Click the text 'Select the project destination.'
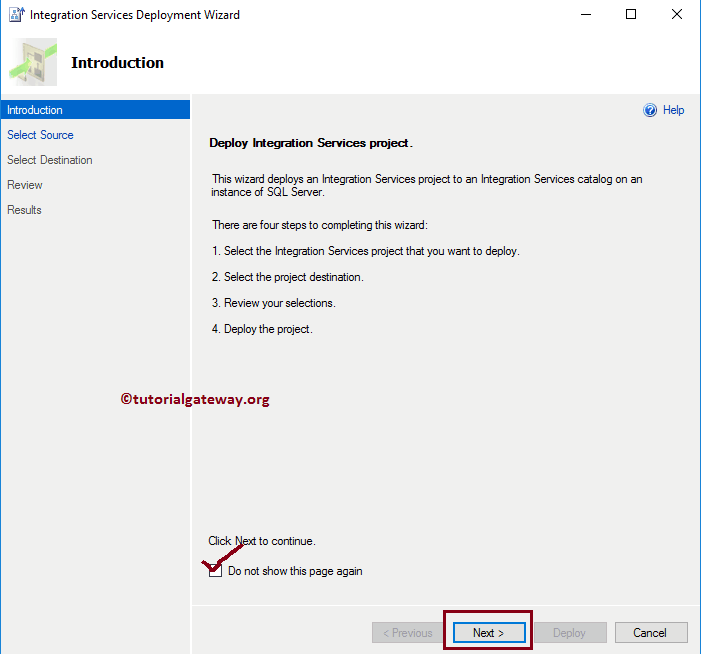Screen dimensions: 701x654 click(294, 277)
